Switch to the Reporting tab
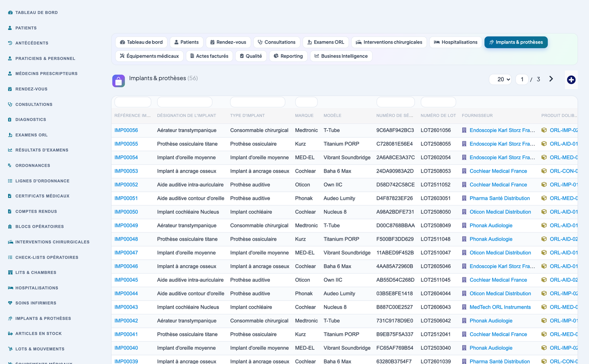The image size is (589, 364). pyautogui.click(x=288, y=56)
